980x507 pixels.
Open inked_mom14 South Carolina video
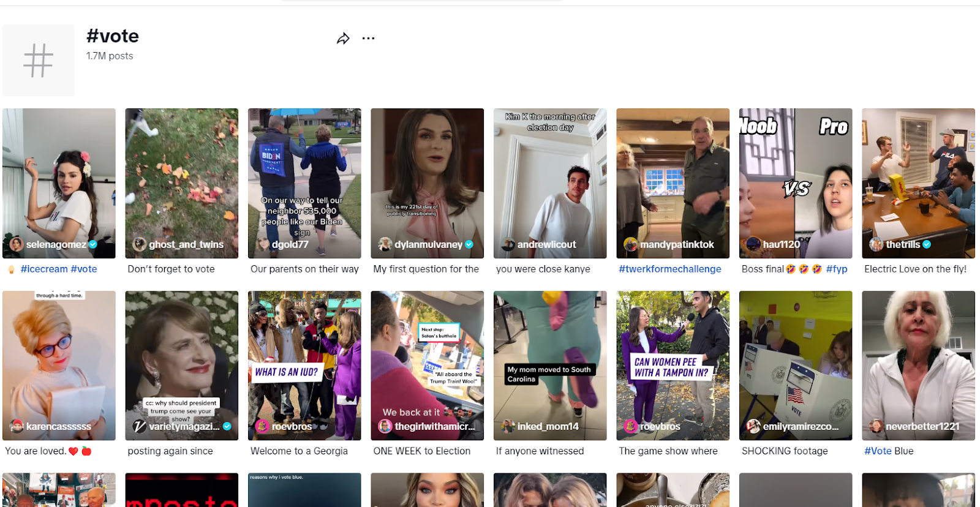(550, 366)
